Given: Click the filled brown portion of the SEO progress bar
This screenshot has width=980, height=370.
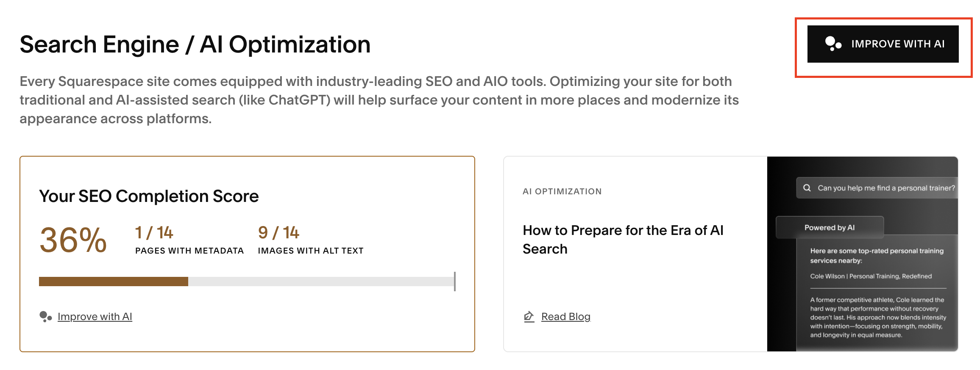Looking at the screenshot, I should 113,282.
